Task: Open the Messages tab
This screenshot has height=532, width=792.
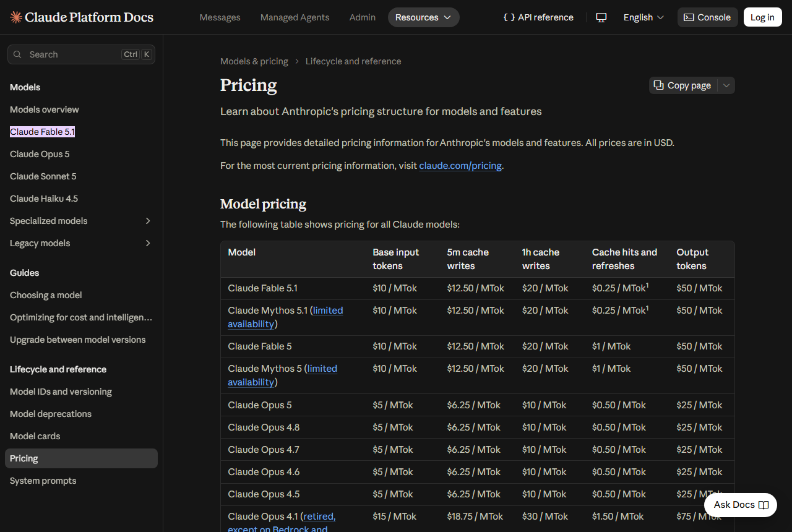Action: pyautogui.click(x=220, y=17)
